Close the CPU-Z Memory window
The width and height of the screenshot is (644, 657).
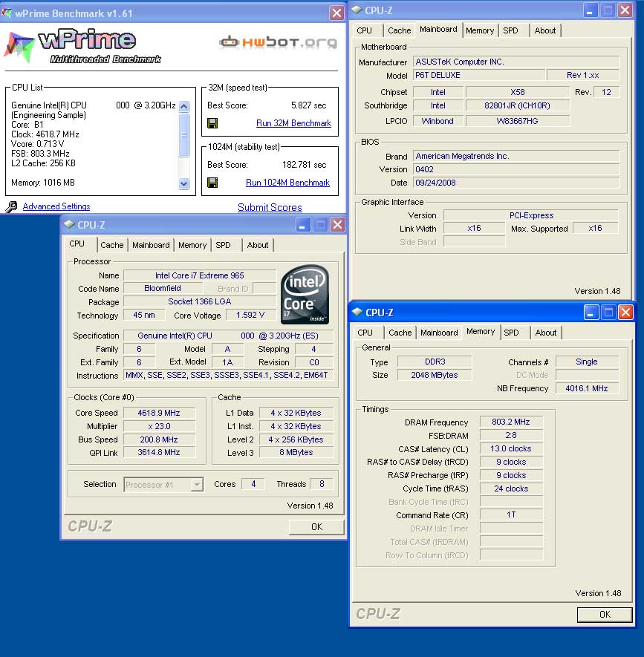coord(625,312)
